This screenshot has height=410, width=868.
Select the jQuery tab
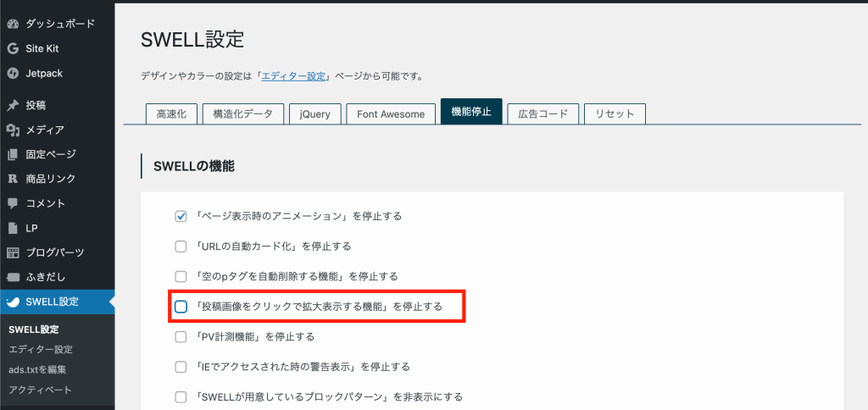click(315, 114)
